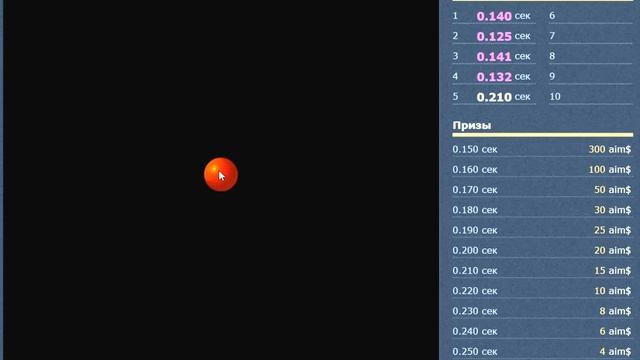This screenshot has height=360, width=640.
Task: Click the 300 aim$ prize value
Action: click(x=610, y=149)
